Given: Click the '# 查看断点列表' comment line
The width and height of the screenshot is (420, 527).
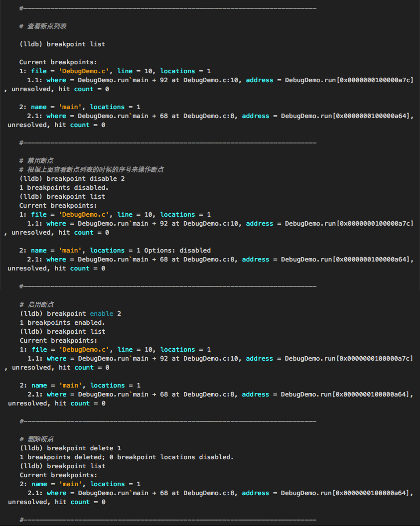Looking at the screenshot, I should [47, 26].
